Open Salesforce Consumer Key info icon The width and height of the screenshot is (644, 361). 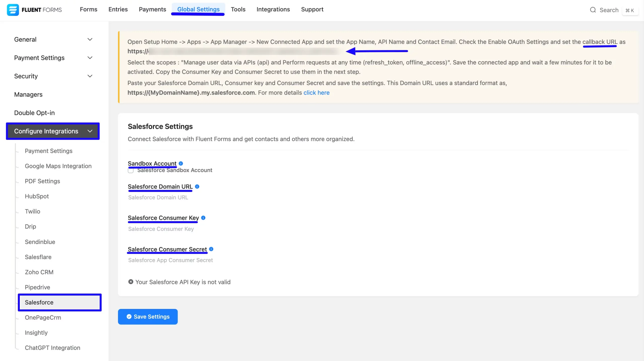click(x=203, y=218)
